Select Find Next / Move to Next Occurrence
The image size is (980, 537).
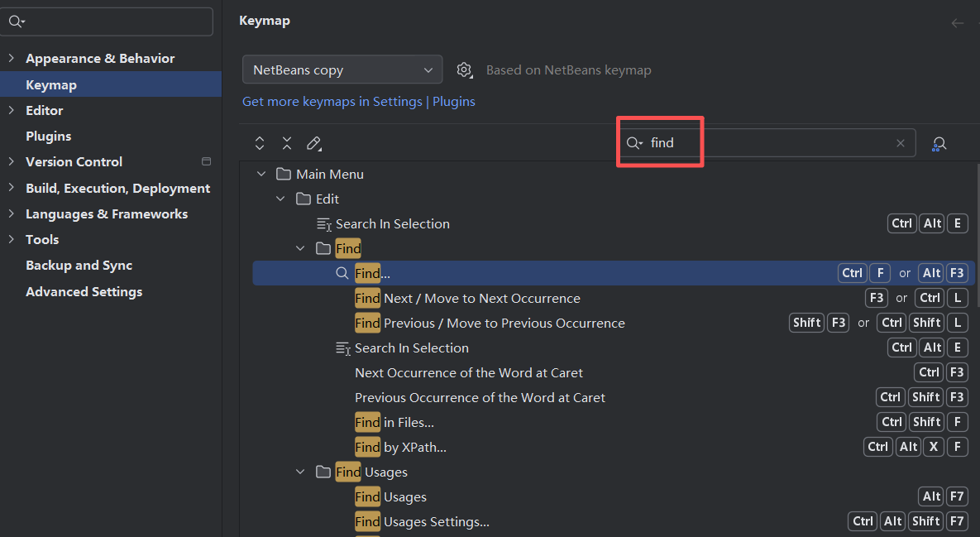(x=467, y=298)
